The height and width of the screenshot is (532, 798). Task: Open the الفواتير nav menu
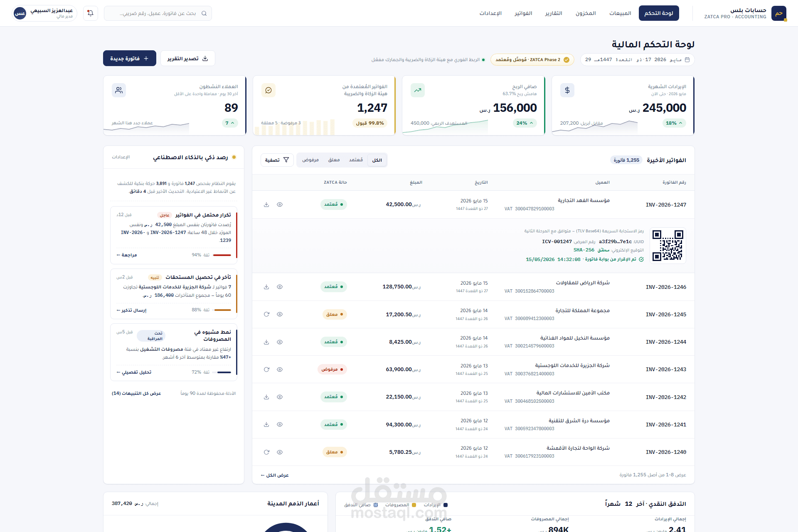click(523, 13)
